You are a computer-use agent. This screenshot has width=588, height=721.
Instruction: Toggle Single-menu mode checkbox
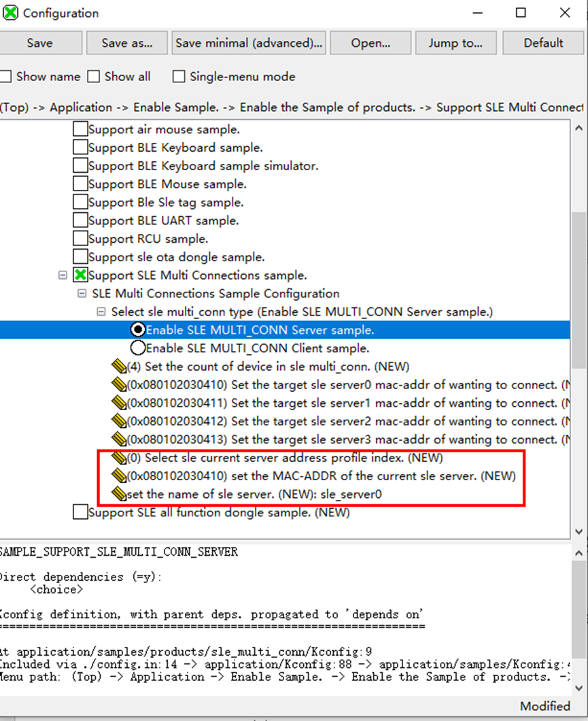179,77
